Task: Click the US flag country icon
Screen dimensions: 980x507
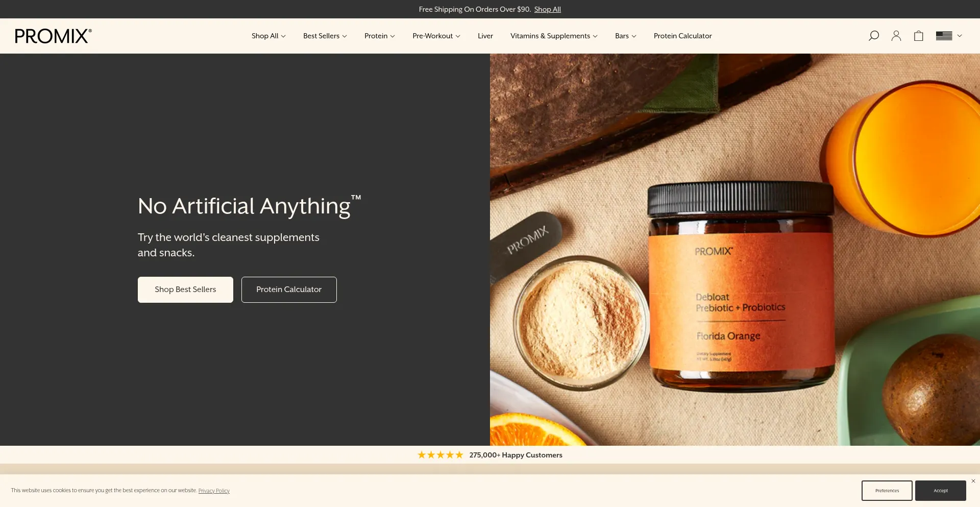Action: pos(944,36)
